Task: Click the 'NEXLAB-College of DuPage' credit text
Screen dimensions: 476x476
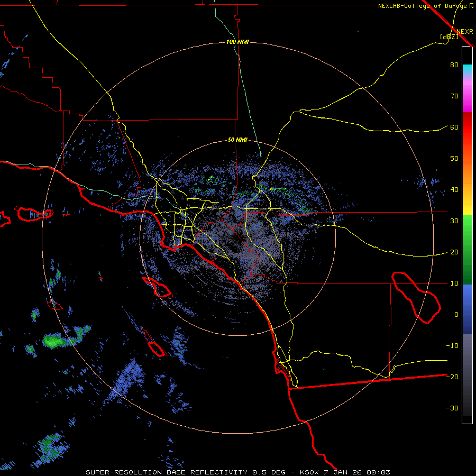Action: point(422,6)
